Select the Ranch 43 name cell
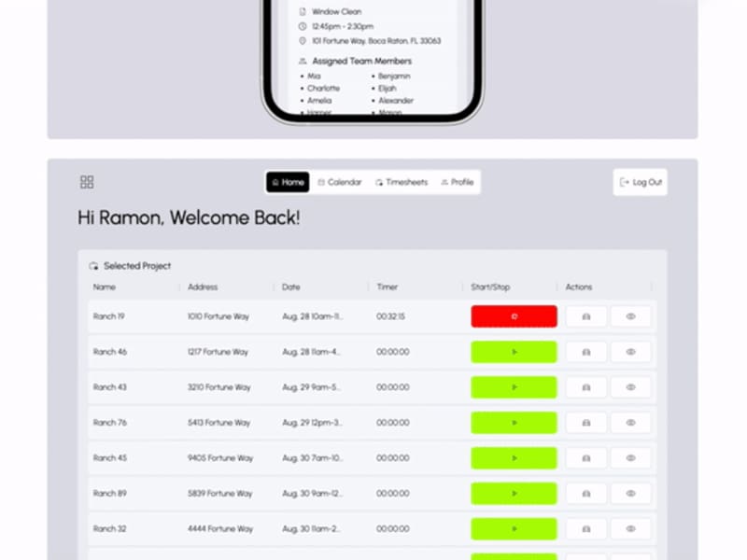The height and width of the screenshot is (560, 747). click(110, 387)
